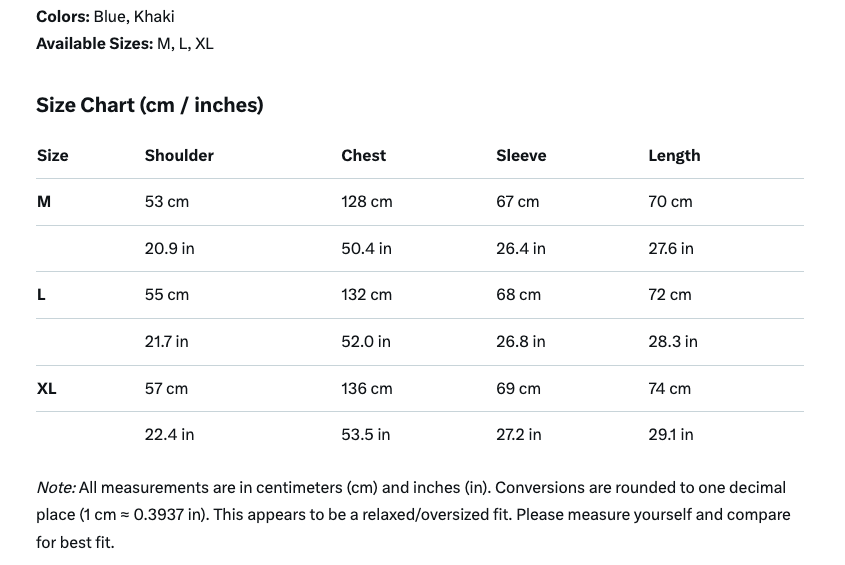Viewport: 845px width, 565px height.
Task: Click the 26.4 in sleeve value
Action: pos(521,248)
